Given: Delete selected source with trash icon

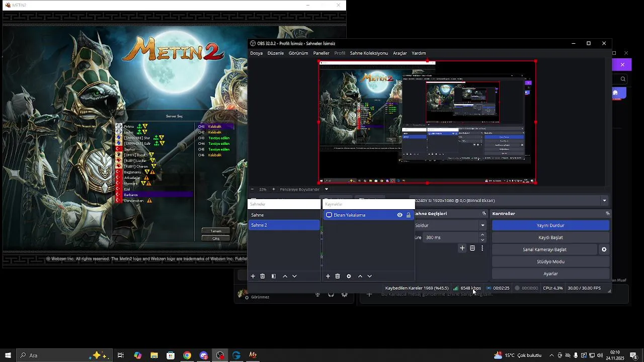Looking at the screenshot, I should tap(338, 276).
